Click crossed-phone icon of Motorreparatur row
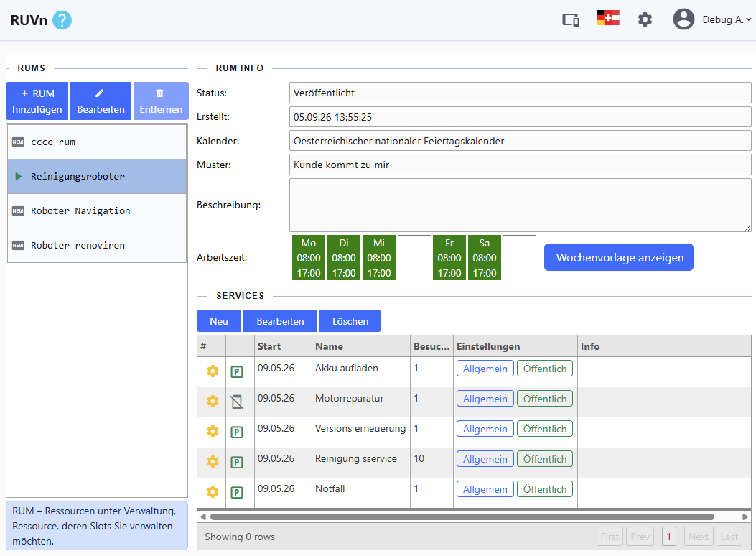756x556 pixels. coord(237,402)
